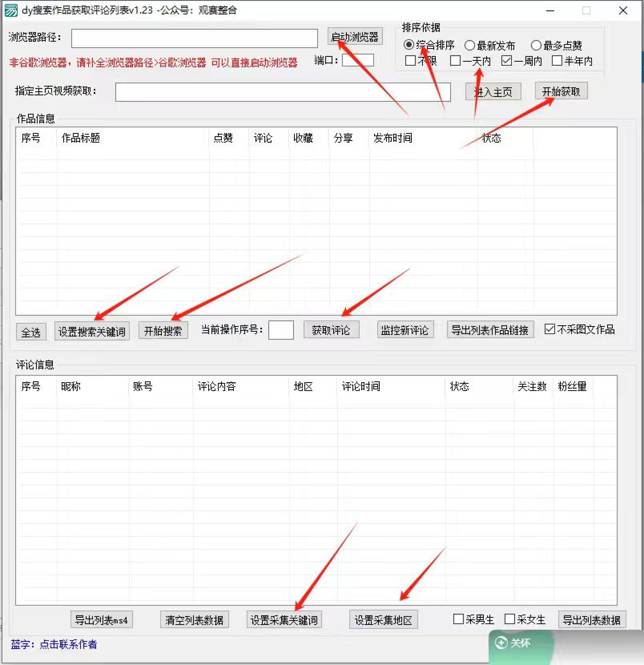Click 获取评论 to fetch comments
The height and width of the screenshot is (665, 644).
coord(332,330)
